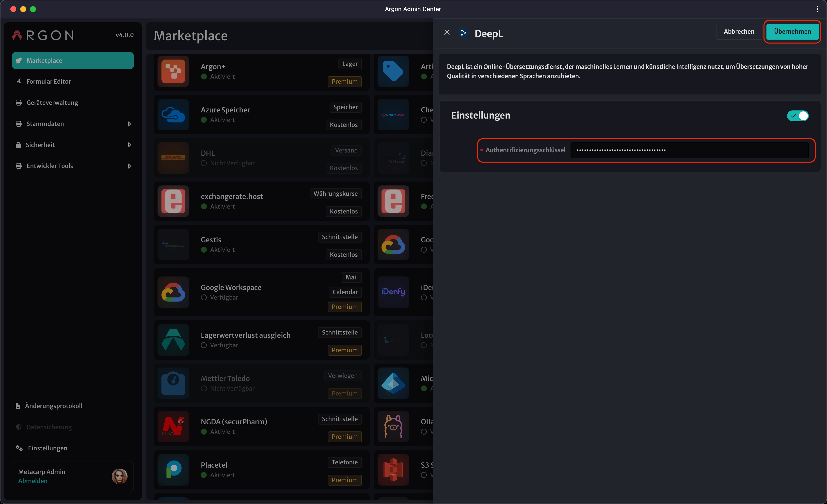Close the DeepL panel with X
Image resolution: width=827 pixels, height=504 pixels.
(x=447, y=32)
